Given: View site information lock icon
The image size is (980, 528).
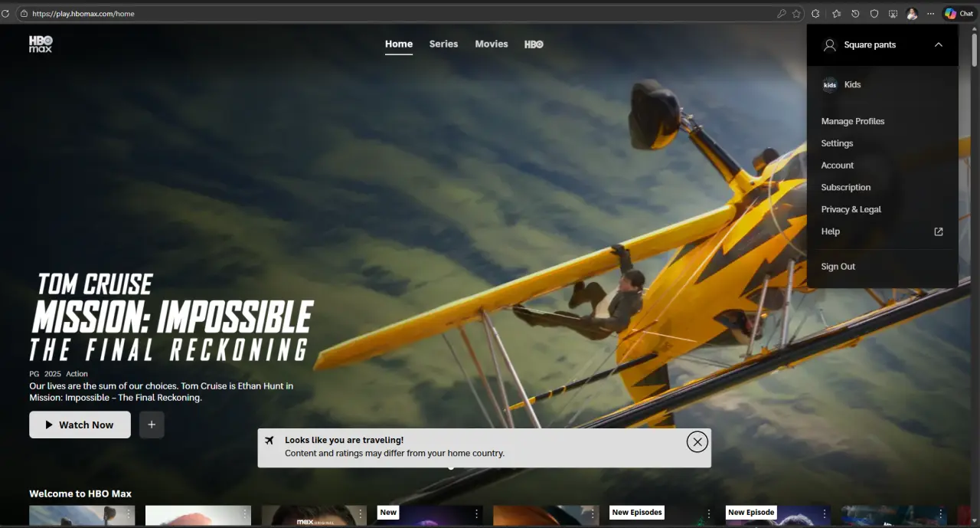Looking at the screenshot, I should (24, 14).
